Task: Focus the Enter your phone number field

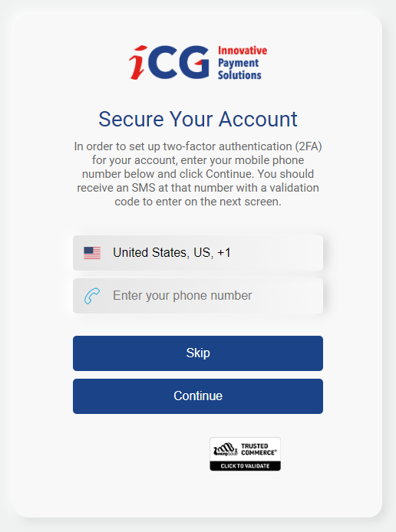Action: point(198,296)
